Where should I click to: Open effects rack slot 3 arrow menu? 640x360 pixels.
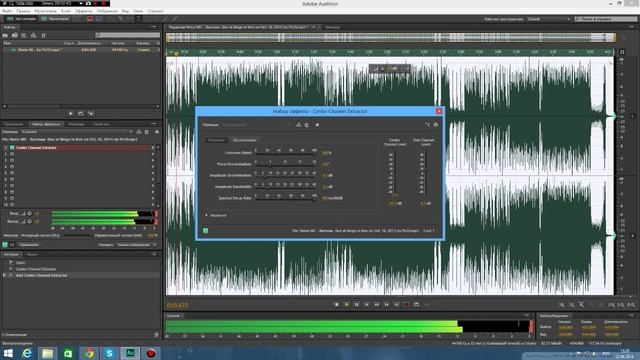point(153,160)
